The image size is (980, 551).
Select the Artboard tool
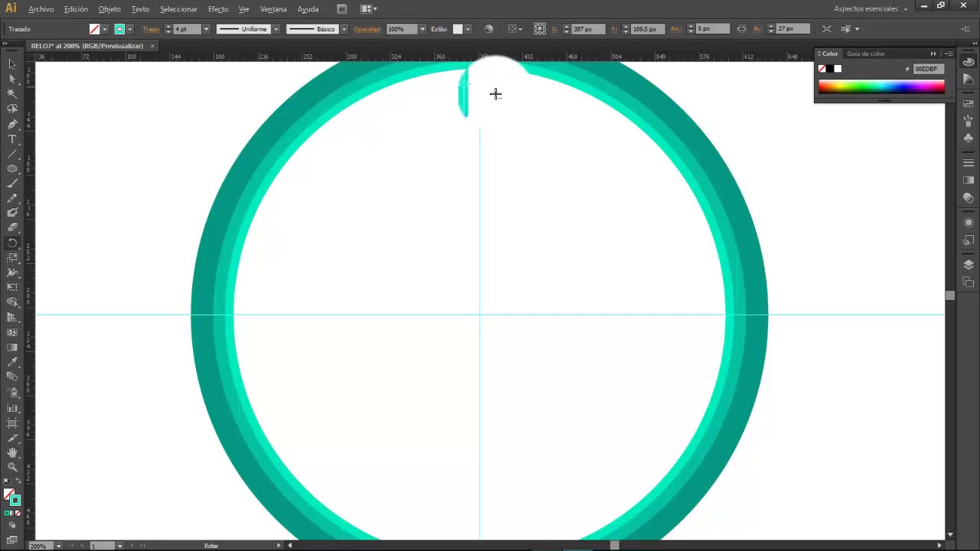[x=12, y=422]
